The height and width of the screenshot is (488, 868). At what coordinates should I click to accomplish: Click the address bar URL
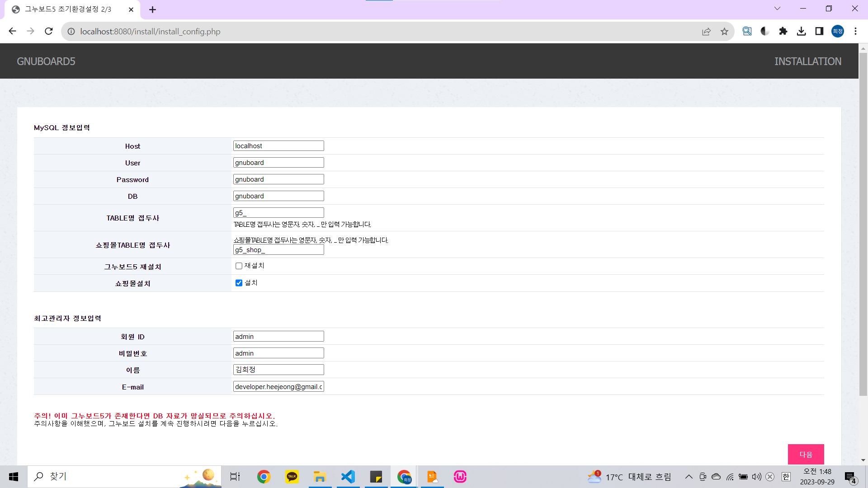150,32
